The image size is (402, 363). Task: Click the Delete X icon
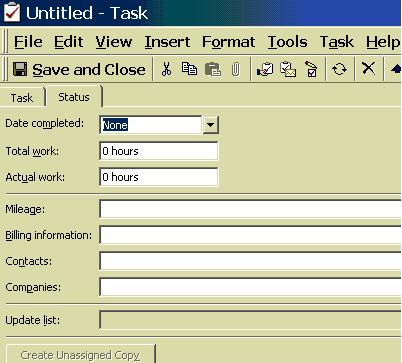[x=368, y=69]
